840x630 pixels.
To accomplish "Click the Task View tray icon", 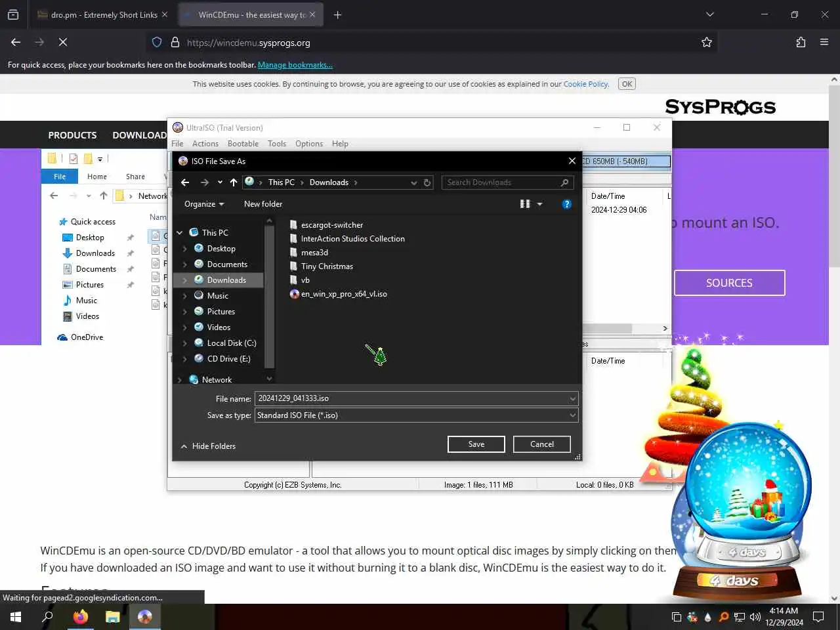I will coord(677,617).
